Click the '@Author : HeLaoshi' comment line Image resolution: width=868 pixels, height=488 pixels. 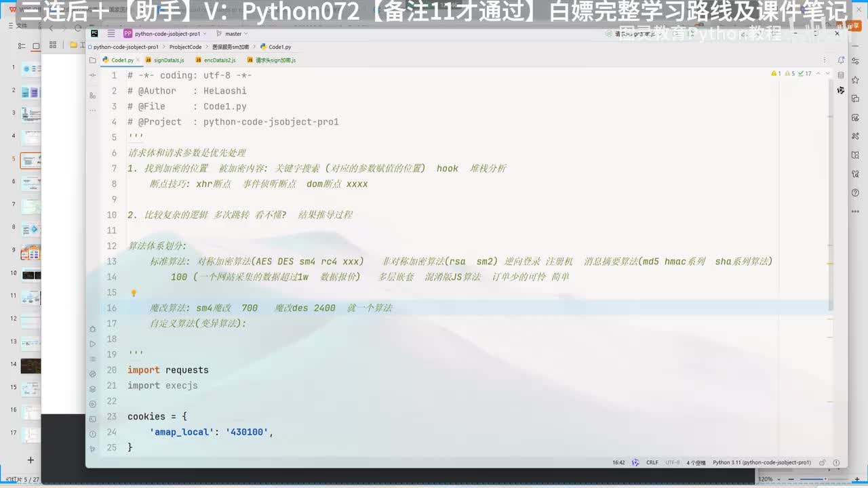187,91
